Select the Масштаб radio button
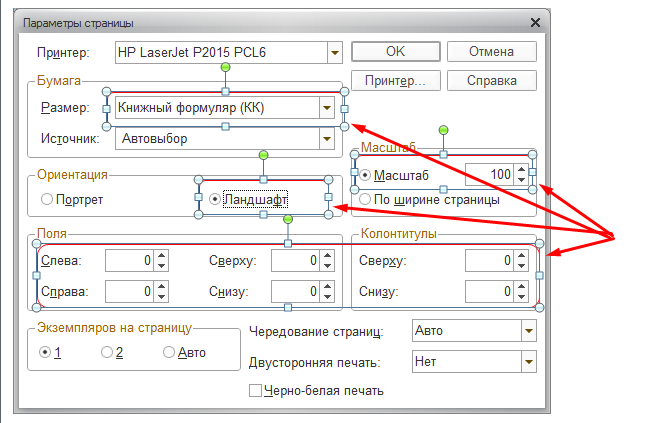Viewport: 666px width, 423px height. pos(365,175)
